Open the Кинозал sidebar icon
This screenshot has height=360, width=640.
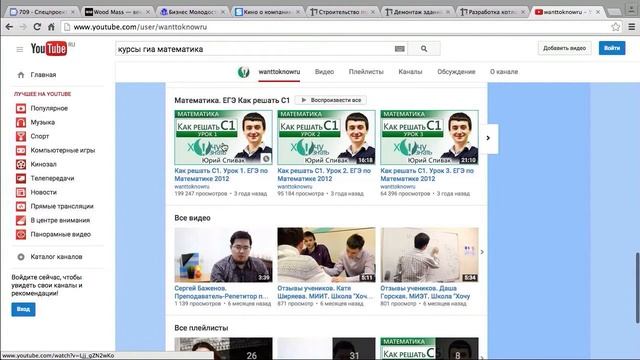[21, 164]
